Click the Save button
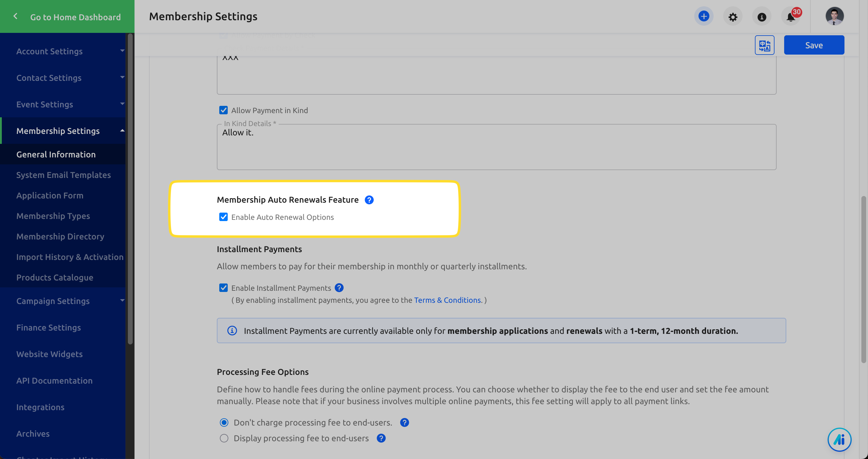The width and height of the screenshot is (868, 459). [814, 45]
